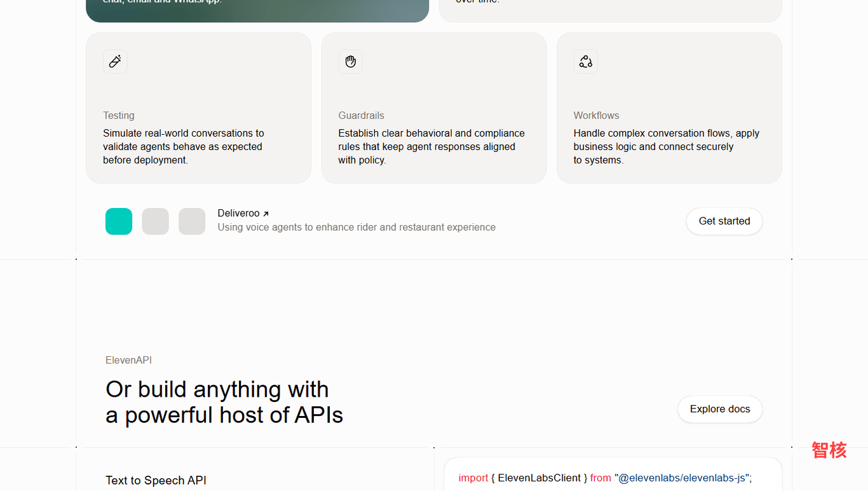Select the Text to Speech API tab
868x491 pixels.
(x=156, y=480)
